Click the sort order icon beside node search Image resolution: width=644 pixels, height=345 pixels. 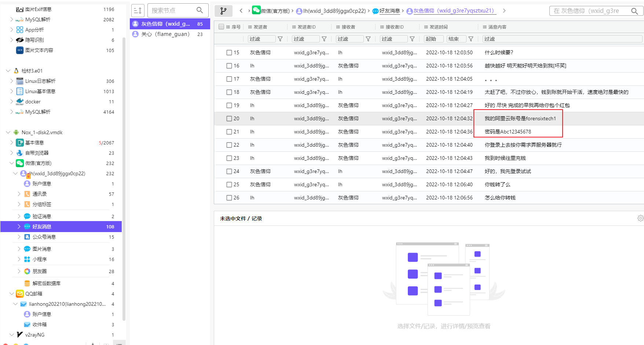138,11
